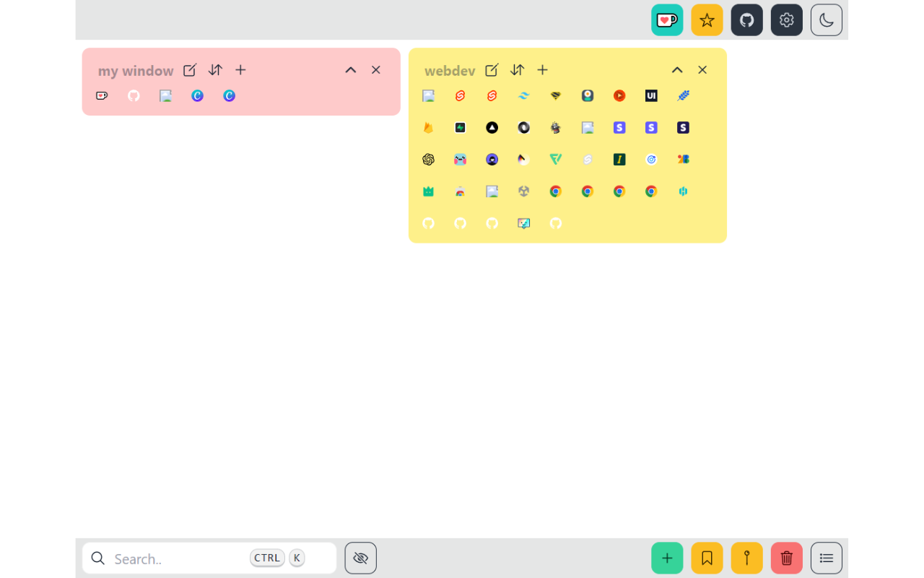Open the Ko-fi cup tab in 'my window'
Screen dimensions: 924x578
(x=102, y=95)
